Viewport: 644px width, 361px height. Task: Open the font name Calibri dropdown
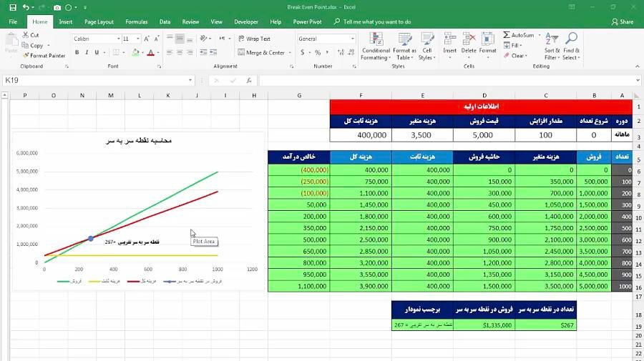pyautogui.click(x=119, y=39)
